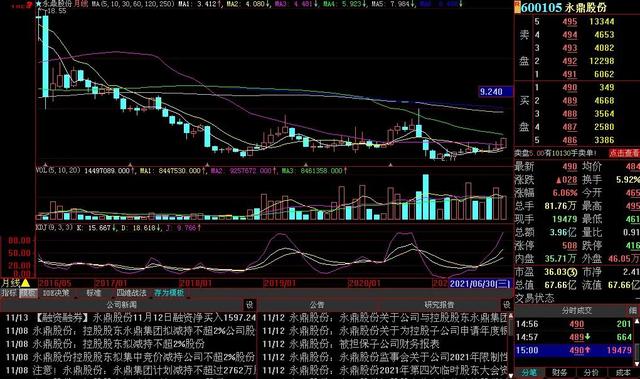This screenshot has width=640, height=379.
Task: Open the 设 settings button beside 研究报告
Action: point(506,304)
